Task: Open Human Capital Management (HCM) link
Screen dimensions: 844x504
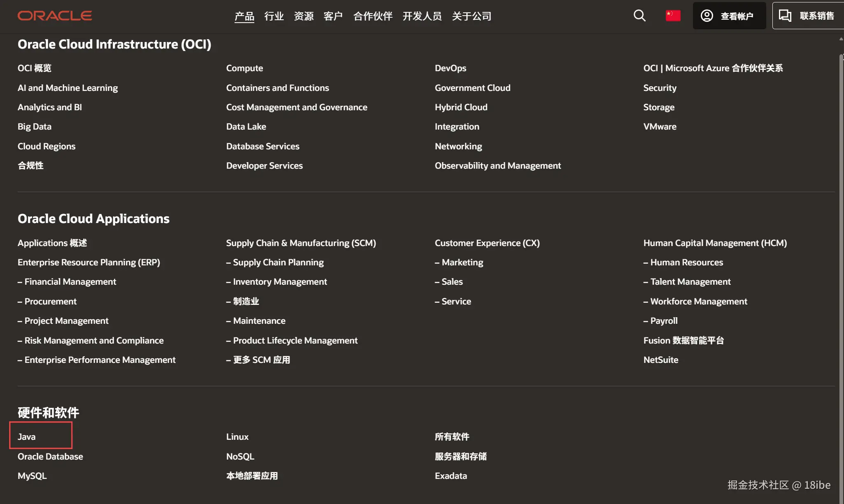Action: pos(715,243)
